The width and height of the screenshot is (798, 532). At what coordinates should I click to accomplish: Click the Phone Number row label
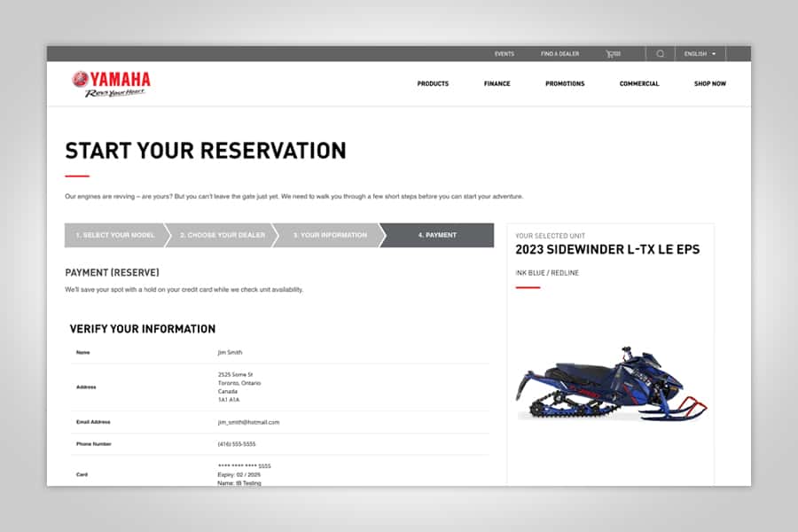94,444
